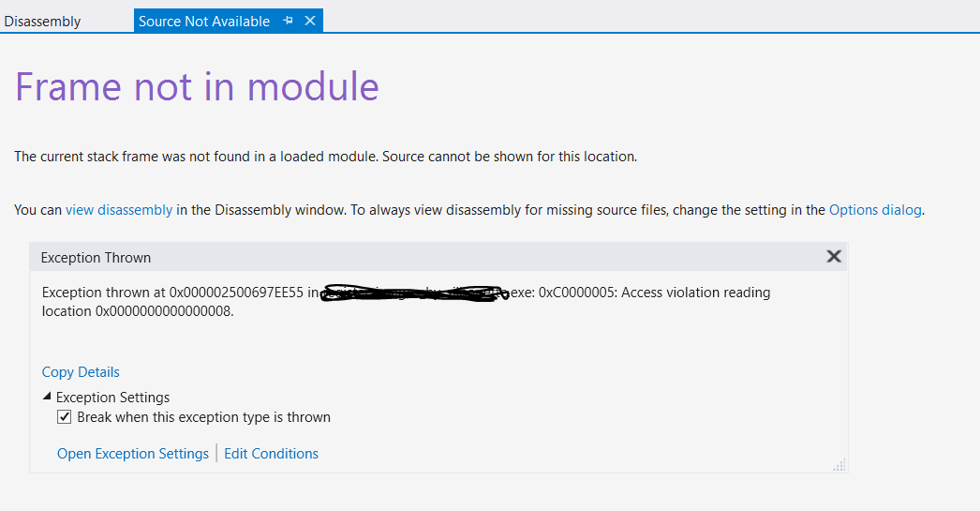
Task: Close the Source Not Available tab
Action: pos(310,21)
